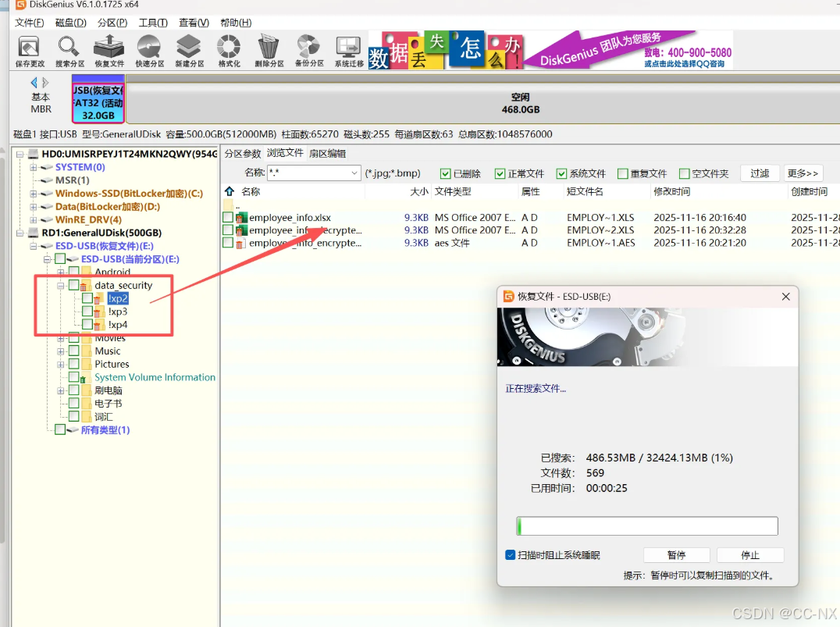This screenshot has height=627, width=840.
Task: Click the up-folder arrow in file list header
Action: tap(230, 191)
